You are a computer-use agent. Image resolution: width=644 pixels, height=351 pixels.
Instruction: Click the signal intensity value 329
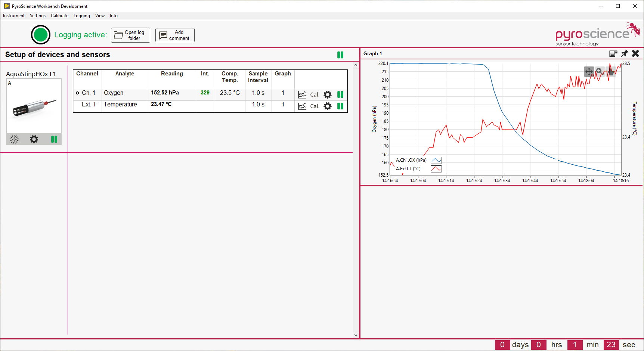click(205, 93)
